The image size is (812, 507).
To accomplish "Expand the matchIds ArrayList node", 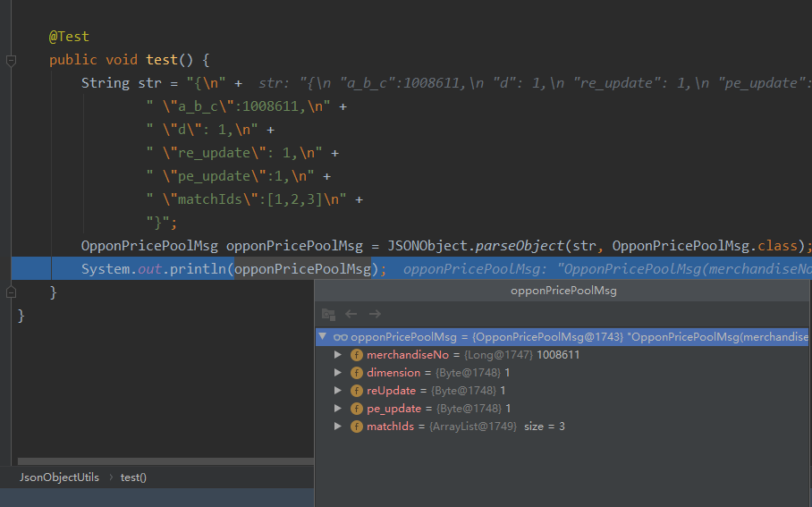I will pyautogui.click(x=338, y=427).
